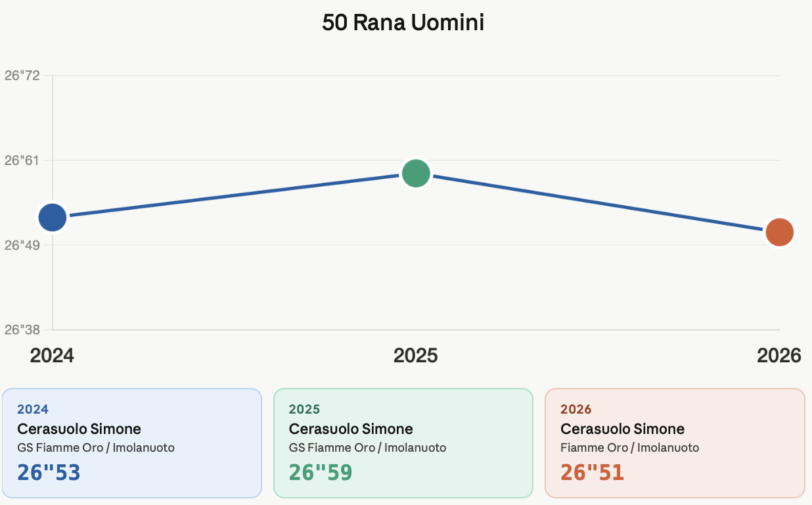Click Cerasuolo Simone in the 2025 card
812x505 pixels.
(351, 429)
